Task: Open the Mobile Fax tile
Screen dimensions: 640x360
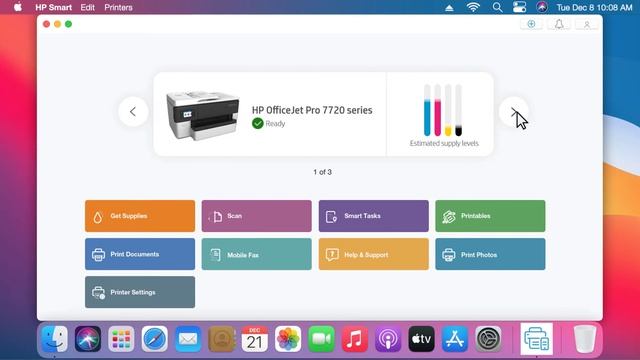Action: [257, 254]
